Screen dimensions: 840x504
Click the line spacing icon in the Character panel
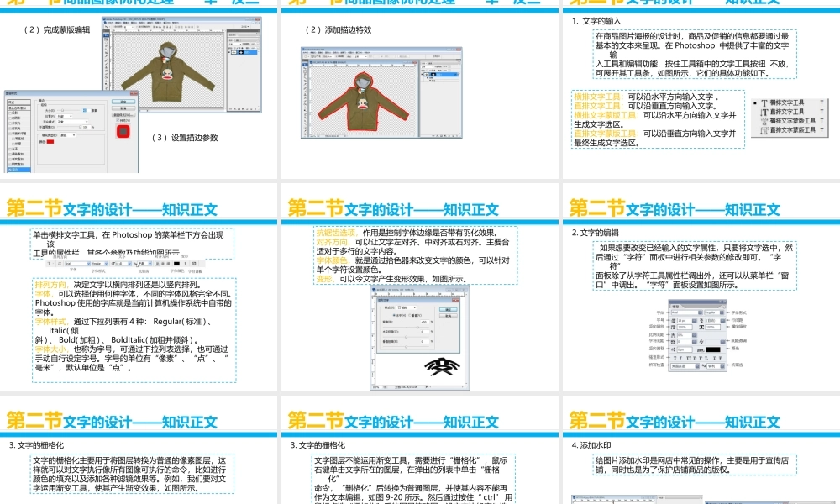coord(701,320)
